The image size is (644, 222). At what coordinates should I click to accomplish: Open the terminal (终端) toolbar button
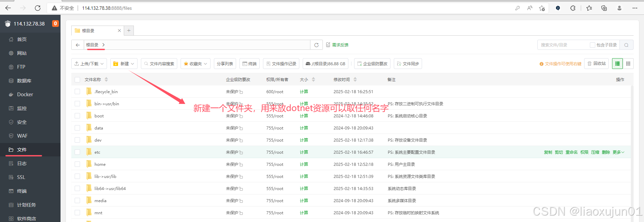pos(249,64)
